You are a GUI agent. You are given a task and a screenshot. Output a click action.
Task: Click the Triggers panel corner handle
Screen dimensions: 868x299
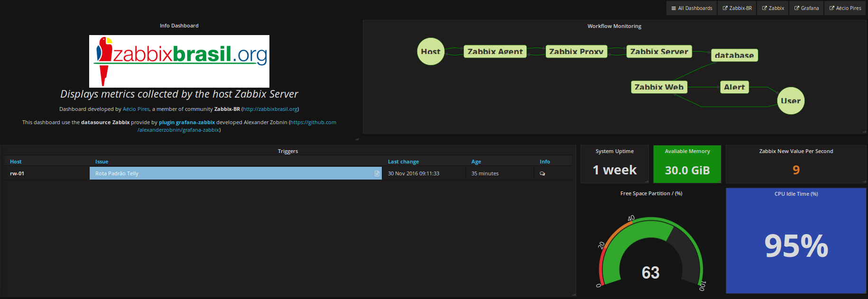[x=574, y=294]
